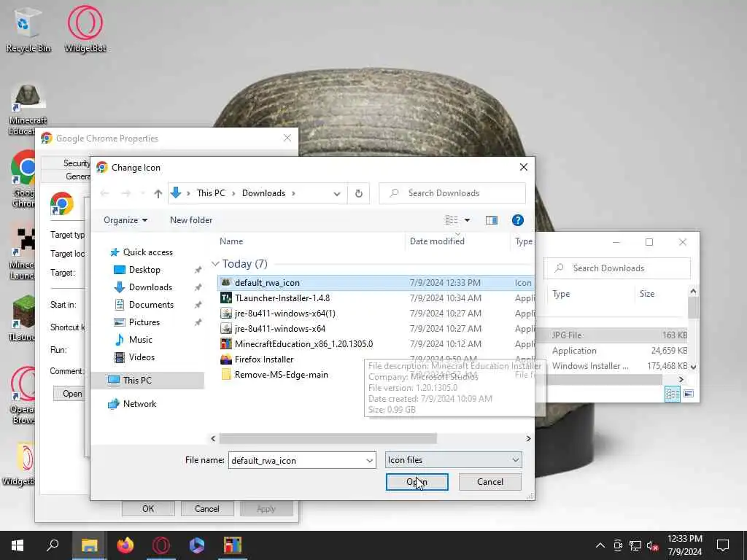Open Minecraft Education from taskbar

(x=233, y=545)
